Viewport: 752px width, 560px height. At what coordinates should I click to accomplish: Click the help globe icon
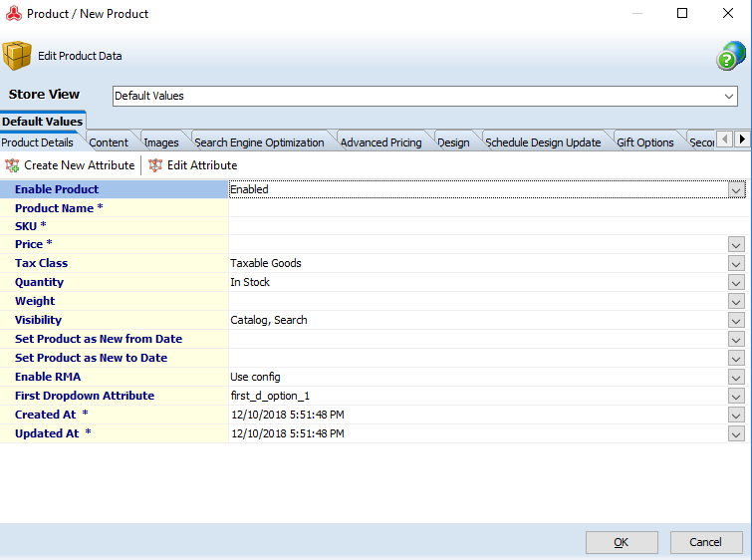click(731, 56)
